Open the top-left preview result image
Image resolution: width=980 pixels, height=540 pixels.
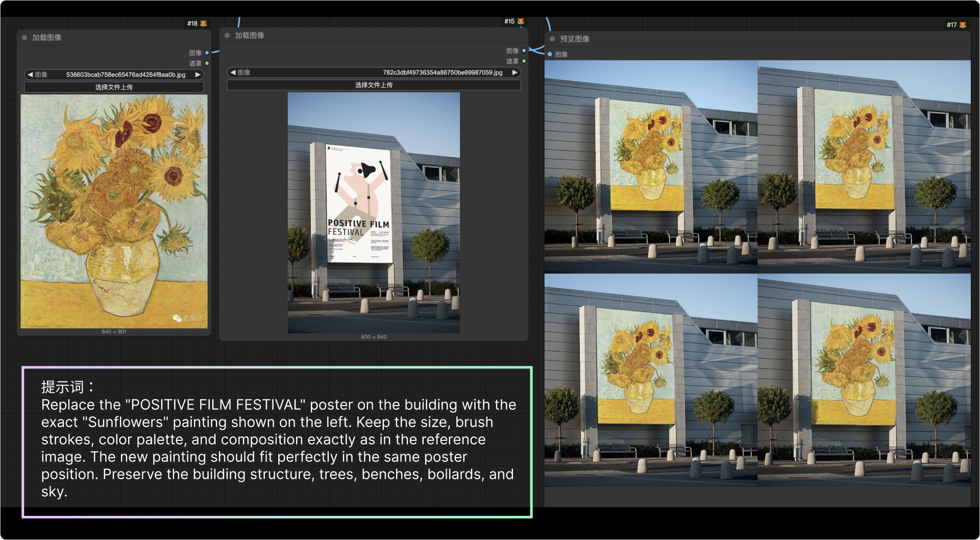(651, 167)
